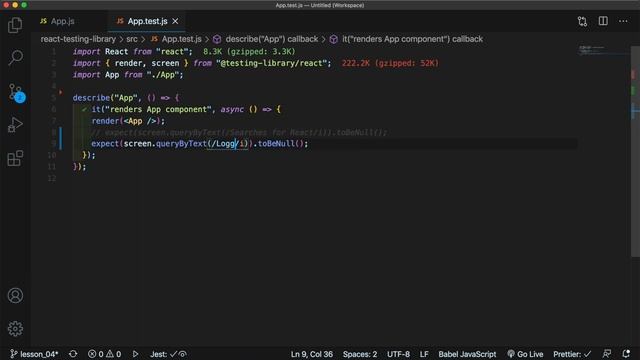Click the describe keyword on line 5

pyautogui.click(x=91, y=98)
